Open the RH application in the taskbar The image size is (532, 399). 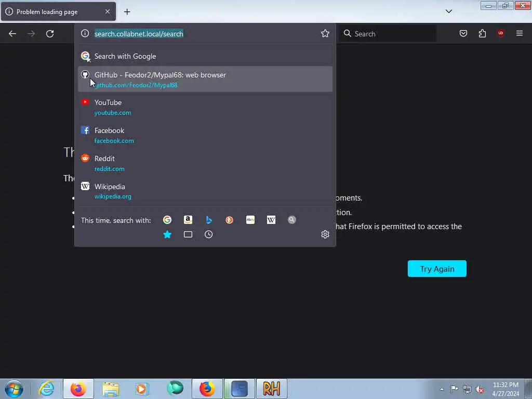[271, 389]
